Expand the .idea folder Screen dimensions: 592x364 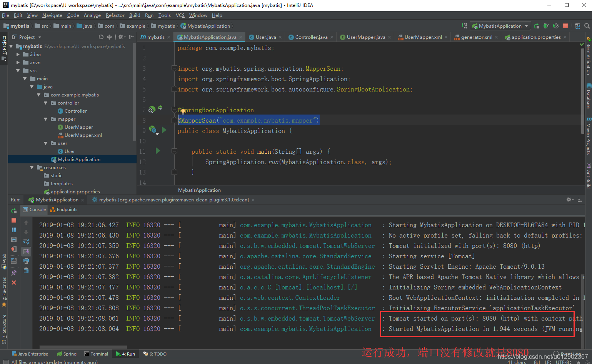pyautogui.click(x=18, y=55)
